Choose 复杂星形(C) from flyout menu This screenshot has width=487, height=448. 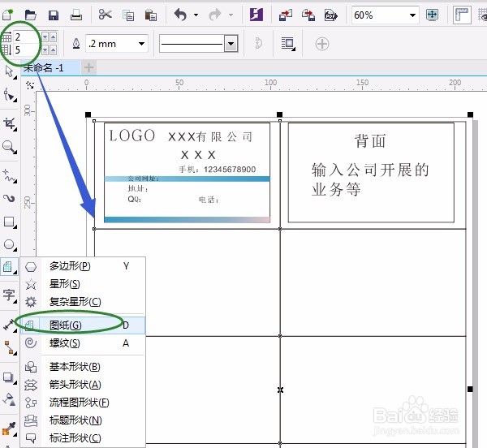83,301
